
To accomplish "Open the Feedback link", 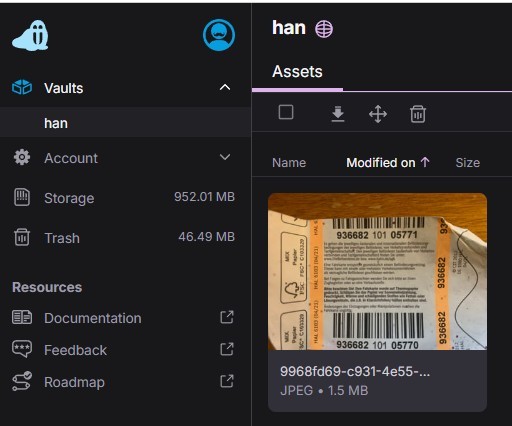I will (75, 350).
